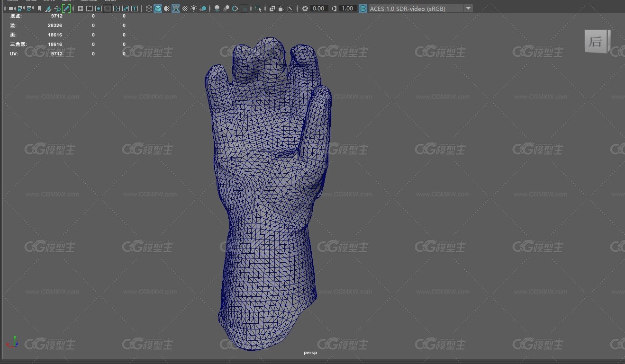Viewport: 625px width, 364px height.
Task: Click the UV heads-up label
Action: (13, 54)
